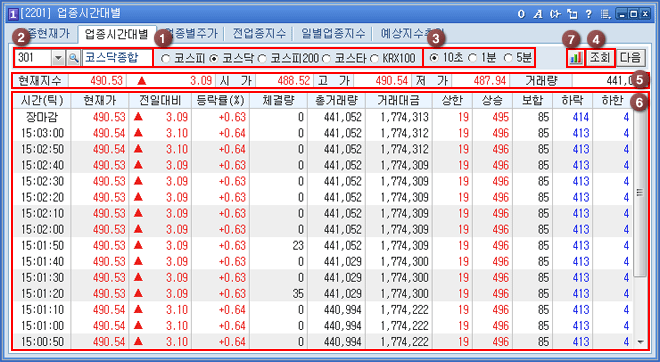The height and width of the screenshot is (362, 660).
Task: Click the 다음 next button
Action: (x=630, y=58)
